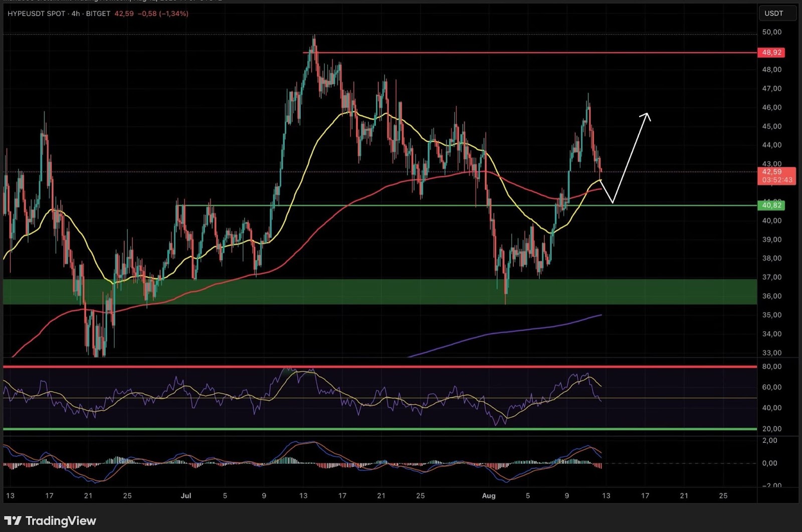Click the green 40,82 price label
Screen dimensions: 802x532
point(771,205)
